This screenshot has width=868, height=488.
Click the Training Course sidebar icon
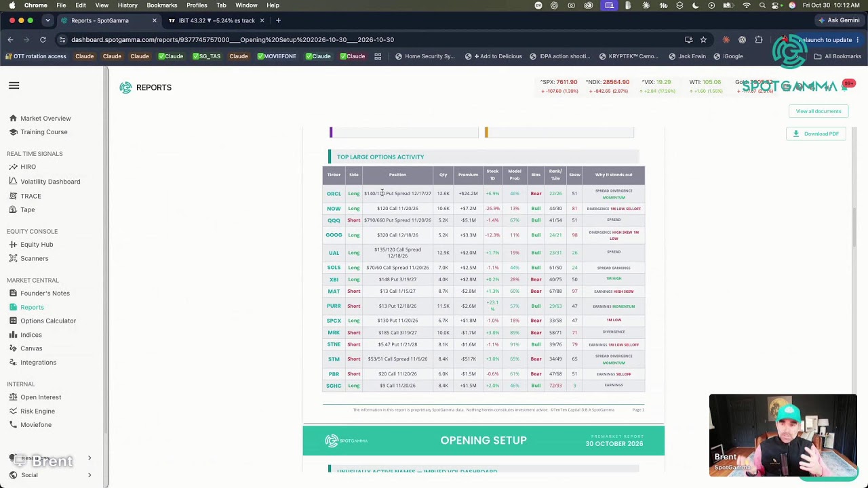[13, 132]
